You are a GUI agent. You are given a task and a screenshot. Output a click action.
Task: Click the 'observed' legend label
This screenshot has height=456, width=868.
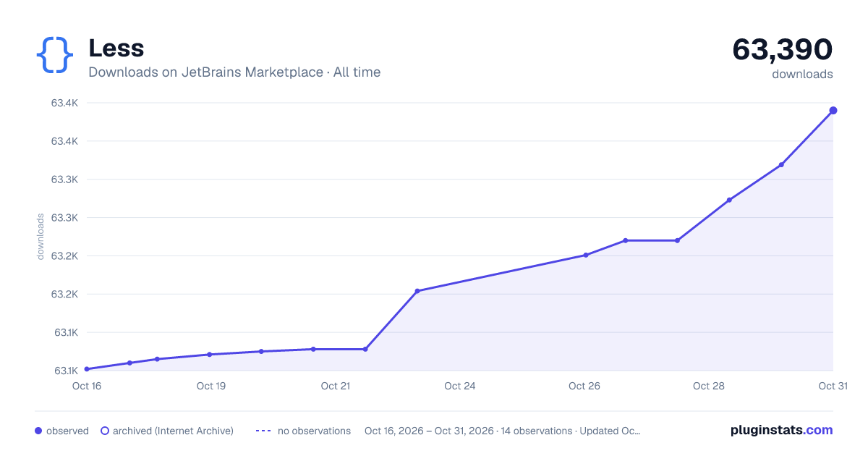pos(67,431)
